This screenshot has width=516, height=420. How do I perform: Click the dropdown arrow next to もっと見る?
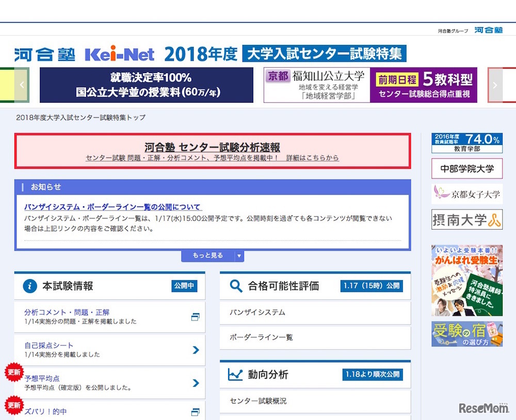click(239, 256)
